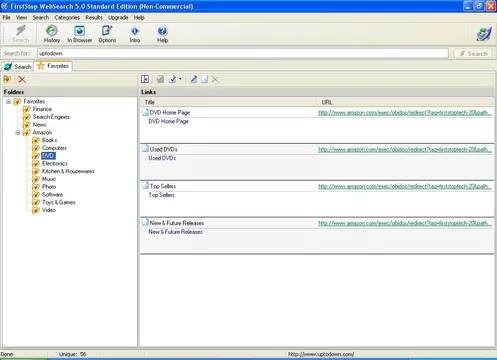This screenshot has width=497, height=360.
Task: Open the File menu
Action: (x=6, y=17)
